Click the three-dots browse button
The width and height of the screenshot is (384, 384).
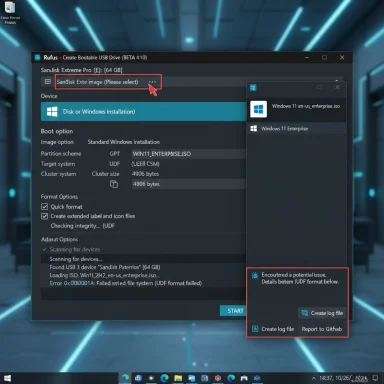click(152, 82)
